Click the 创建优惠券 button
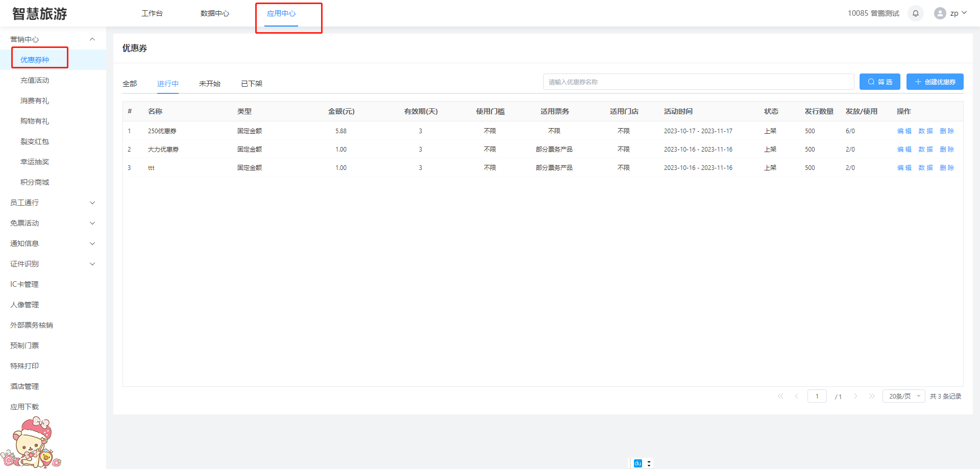Viewport: 980px width, 469px height. 935,82
